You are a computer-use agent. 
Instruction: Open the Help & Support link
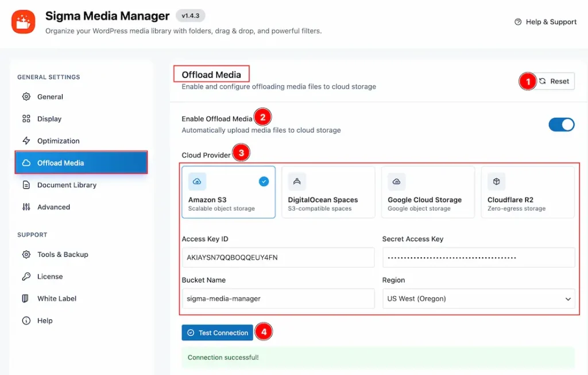pos(546,22)
